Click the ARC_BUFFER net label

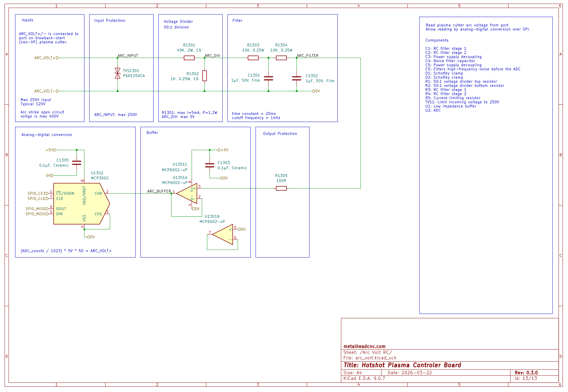159,191
